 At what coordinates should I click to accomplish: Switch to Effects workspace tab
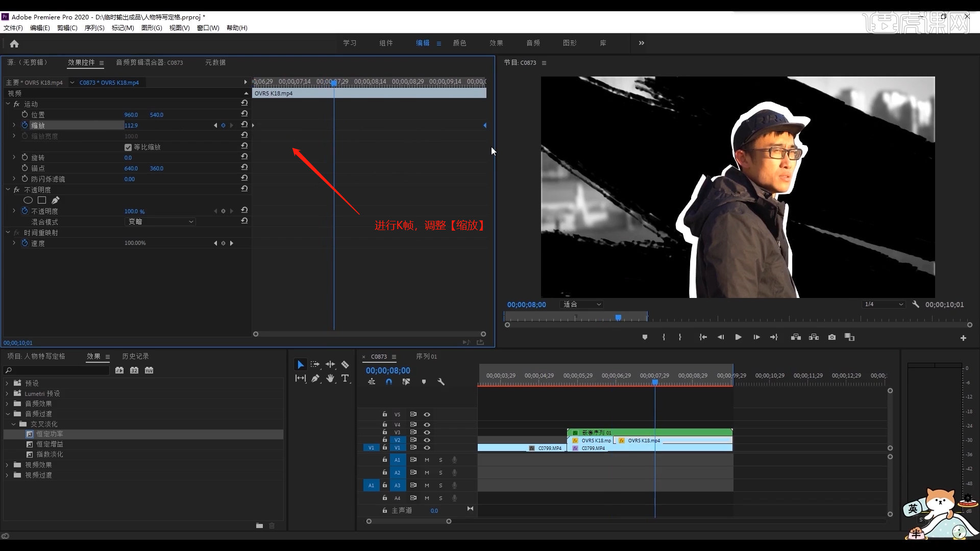pyautogui.click(x=496, y=43)
